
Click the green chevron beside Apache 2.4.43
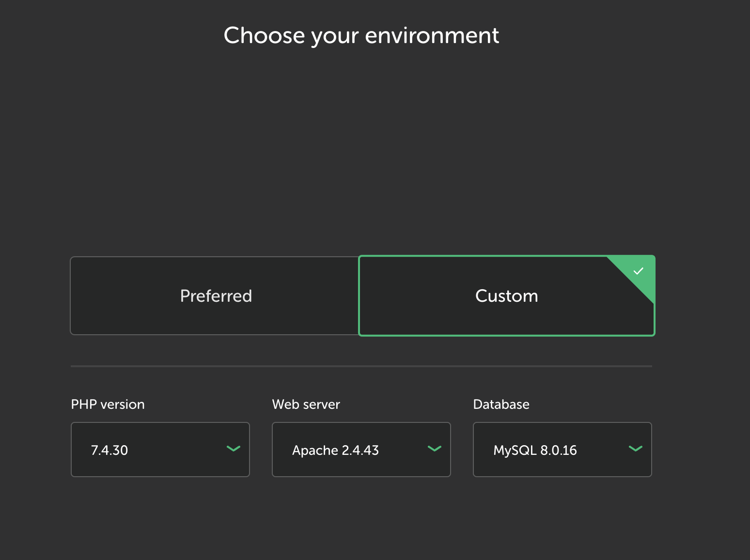pos(435,449)
